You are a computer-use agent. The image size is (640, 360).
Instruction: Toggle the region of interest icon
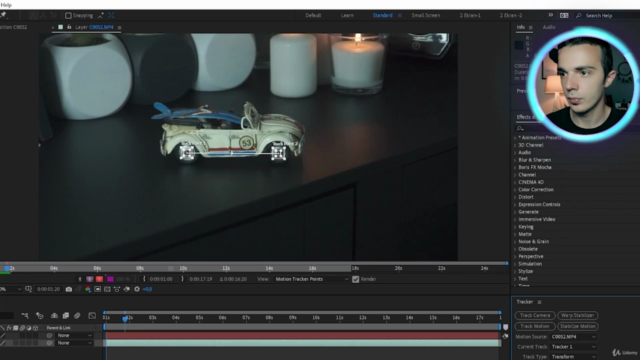[x=98, y=289]
